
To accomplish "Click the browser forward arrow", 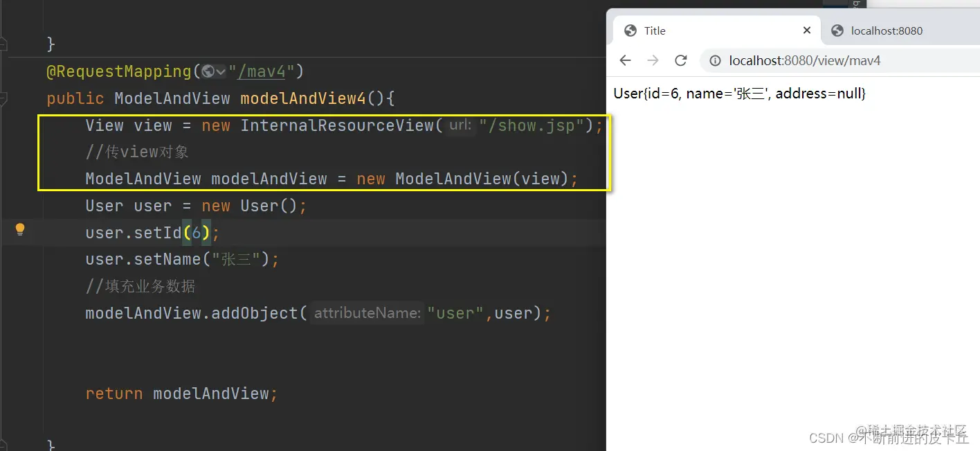I will 653,60.
